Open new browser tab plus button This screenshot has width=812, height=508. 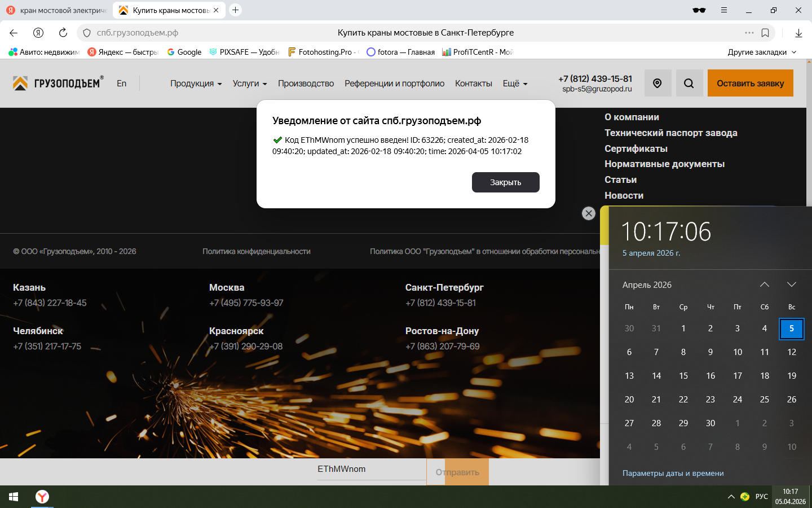pos(236,10)
